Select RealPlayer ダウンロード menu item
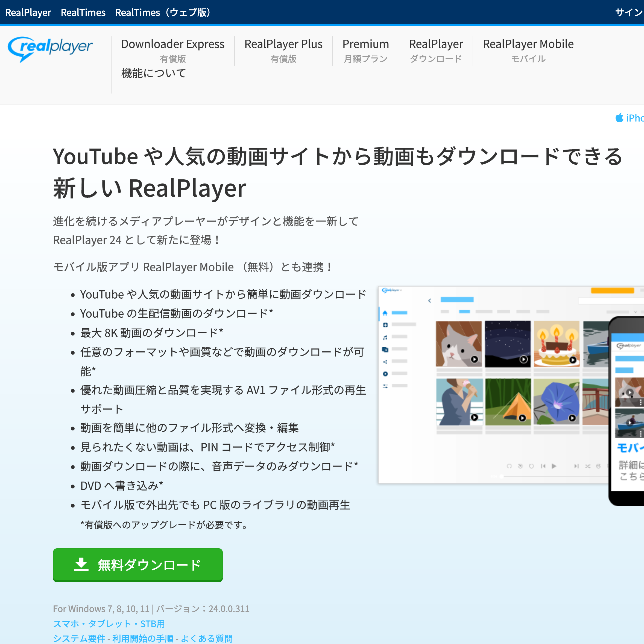Viewport: 644px width, 644px height. pyautogui.click(x=436, y=51)
